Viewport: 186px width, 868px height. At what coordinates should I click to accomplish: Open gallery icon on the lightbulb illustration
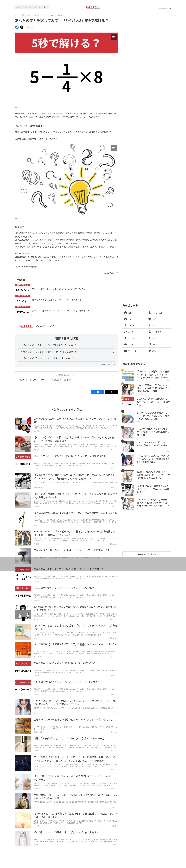pos(114,148)
